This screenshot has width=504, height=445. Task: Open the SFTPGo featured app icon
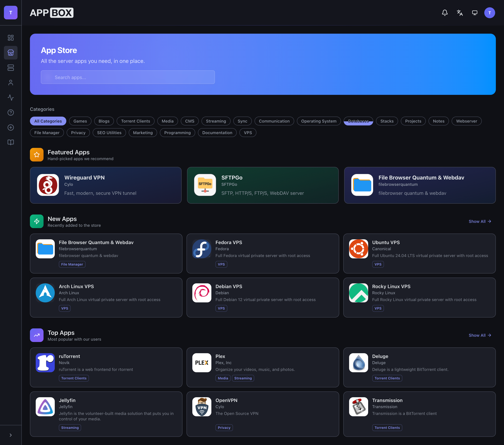(x=205, y=185)
